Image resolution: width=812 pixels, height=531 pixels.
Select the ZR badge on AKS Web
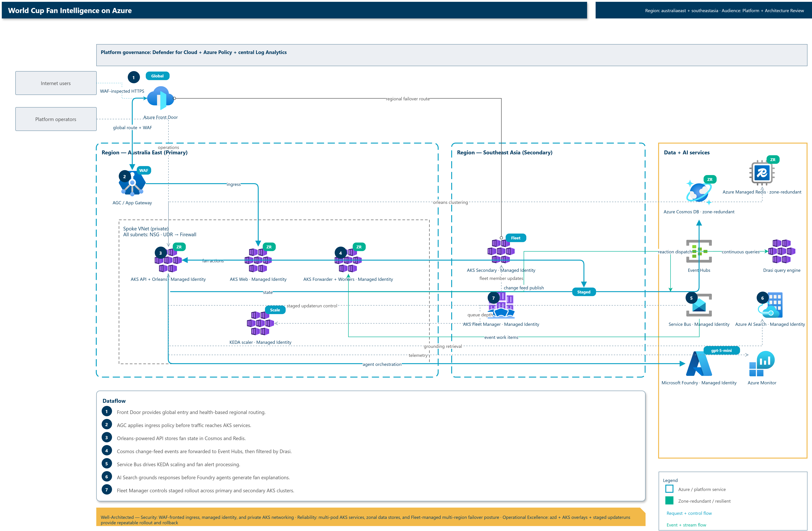click(269, 247)
